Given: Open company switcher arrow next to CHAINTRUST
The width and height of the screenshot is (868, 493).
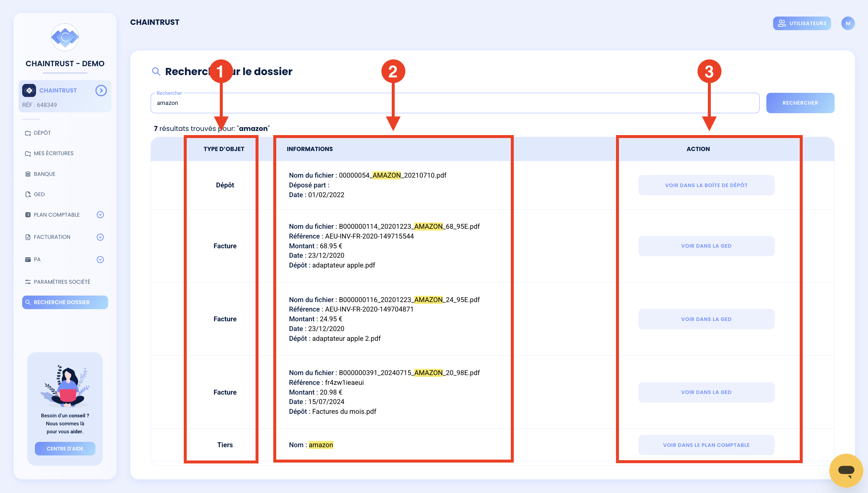Looking at the screenshot, I should point(101,90).
